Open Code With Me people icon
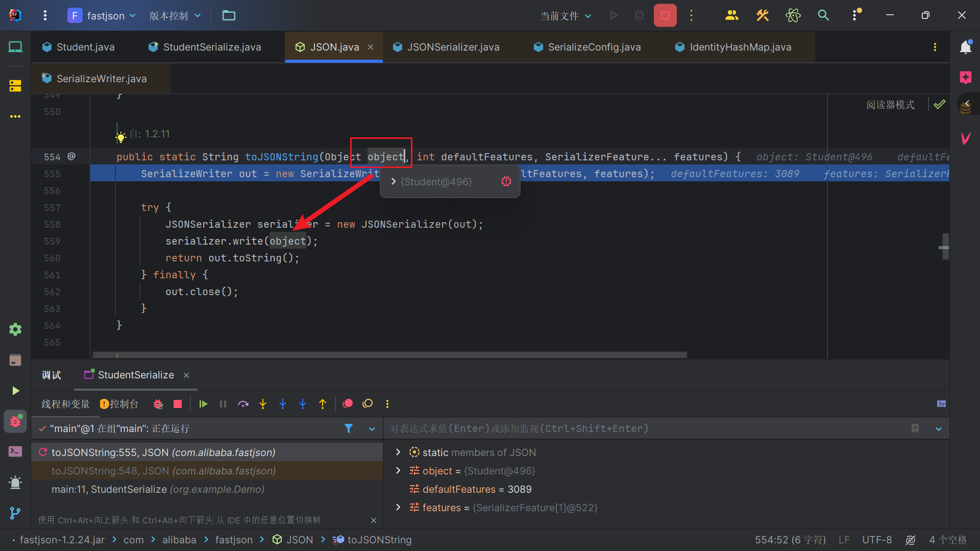980x551 pixels. [731, 15]
